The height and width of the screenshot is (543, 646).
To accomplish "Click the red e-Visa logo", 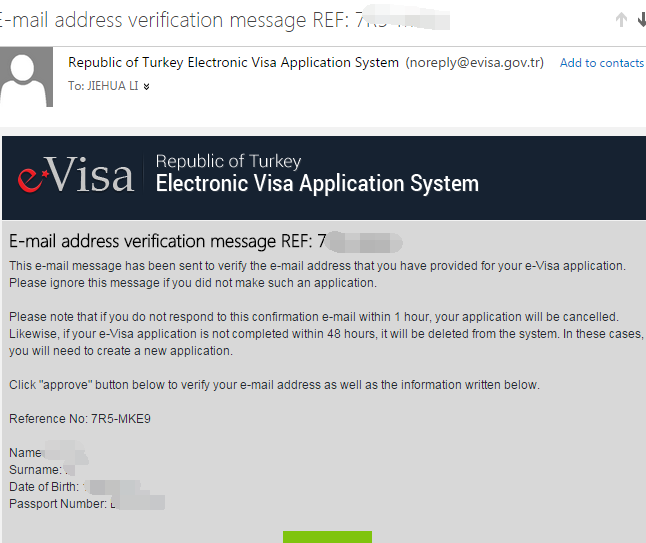I will click(x=76, y=176).
